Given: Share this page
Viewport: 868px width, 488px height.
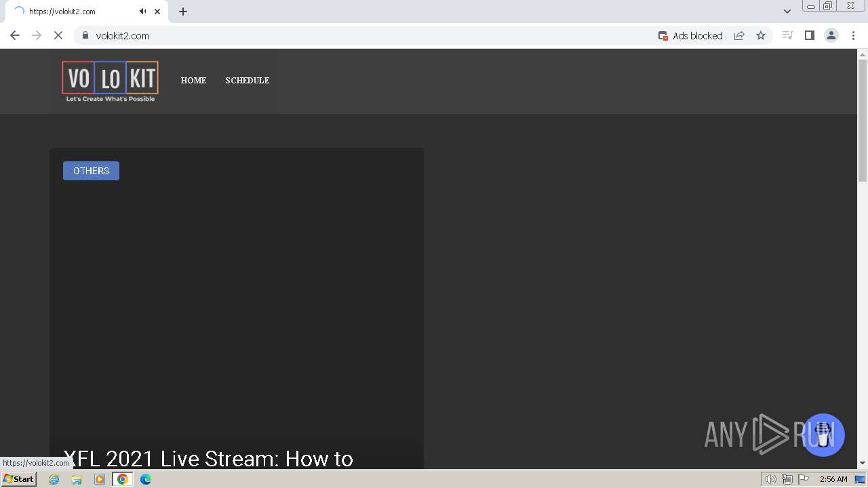Looking at the screenshot, I should click(x=739, y=36).
